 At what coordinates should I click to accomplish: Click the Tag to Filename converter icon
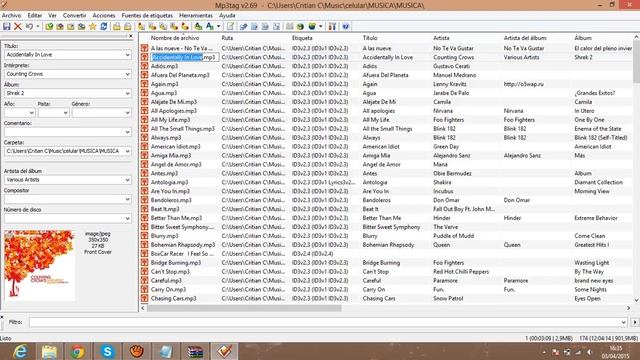pyautogui.click(x=141, y=27)
